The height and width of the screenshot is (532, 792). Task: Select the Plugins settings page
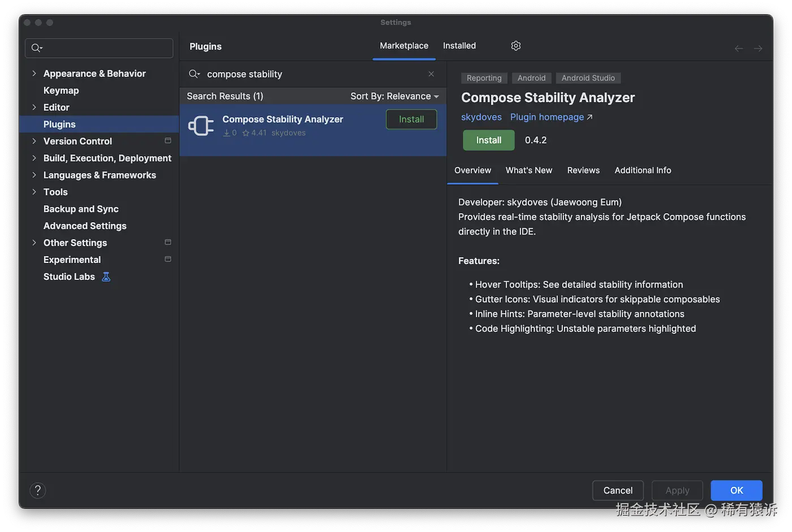pos(99,124)
